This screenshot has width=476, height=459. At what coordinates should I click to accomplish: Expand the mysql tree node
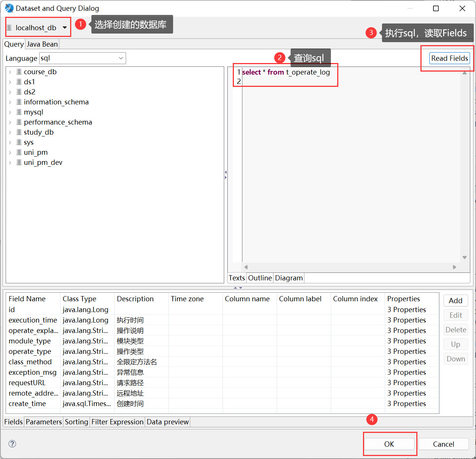[10, 112]
